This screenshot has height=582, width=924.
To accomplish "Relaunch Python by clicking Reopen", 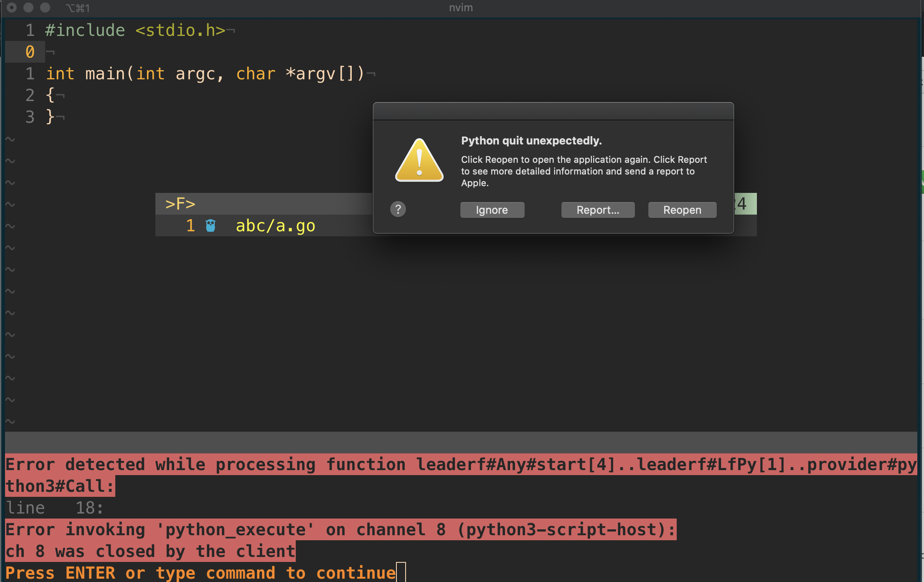I will 682,210.
